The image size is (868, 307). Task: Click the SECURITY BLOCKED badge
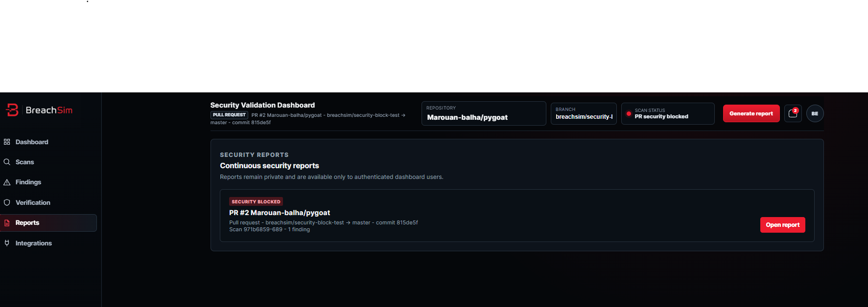(x=256, y=201)
